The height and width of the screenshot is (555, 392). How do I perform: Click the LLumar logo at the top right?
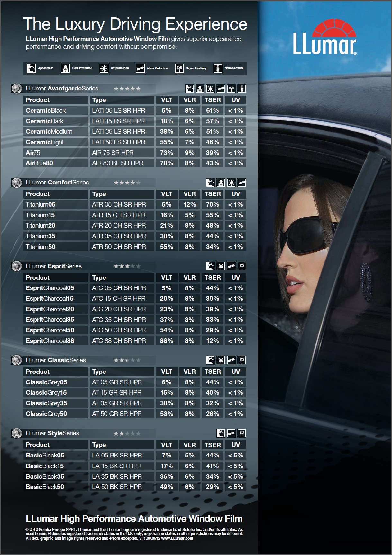[324, 37]
